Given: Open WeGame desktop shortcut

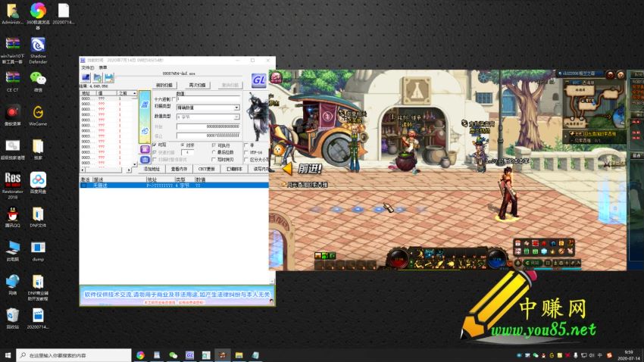Looking at the screenshot, I should [38, 115].
